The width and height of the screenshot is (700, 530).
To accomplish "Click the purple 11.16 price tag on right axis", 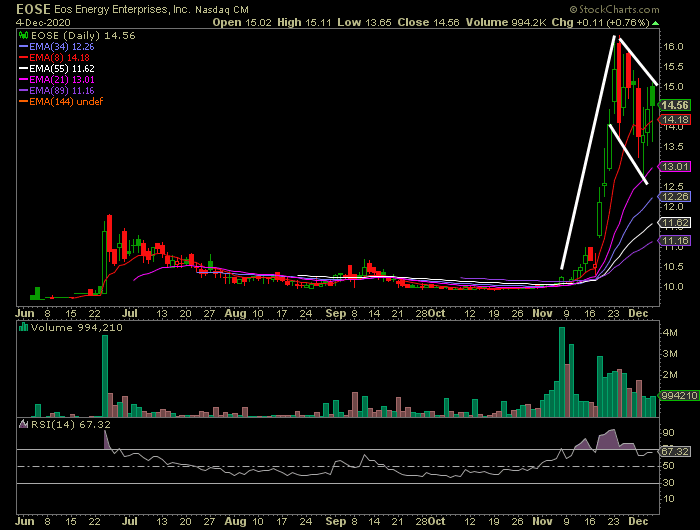I will pyautogui.click(x=675, y=241).
